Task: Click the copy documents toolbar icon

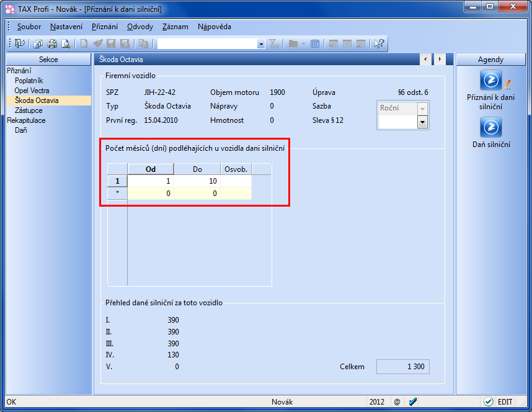Action: click(x=38, y=43)
